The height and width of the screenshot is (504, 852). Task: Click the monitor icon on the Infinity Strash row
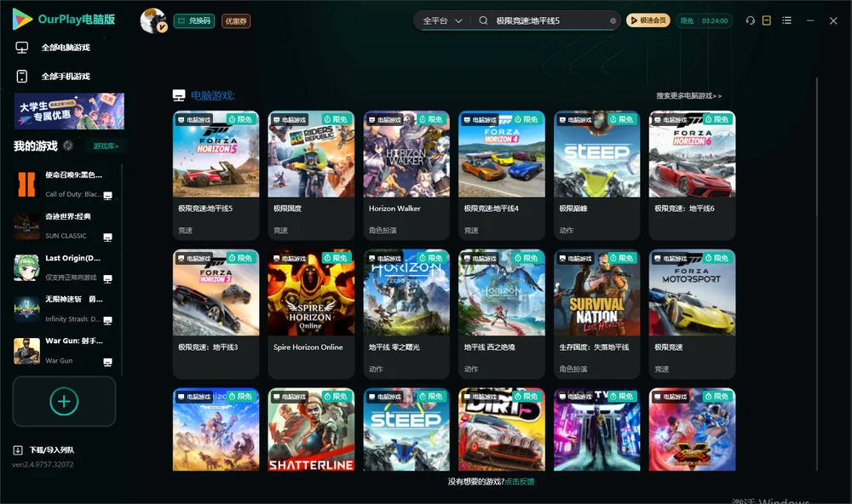107,320
